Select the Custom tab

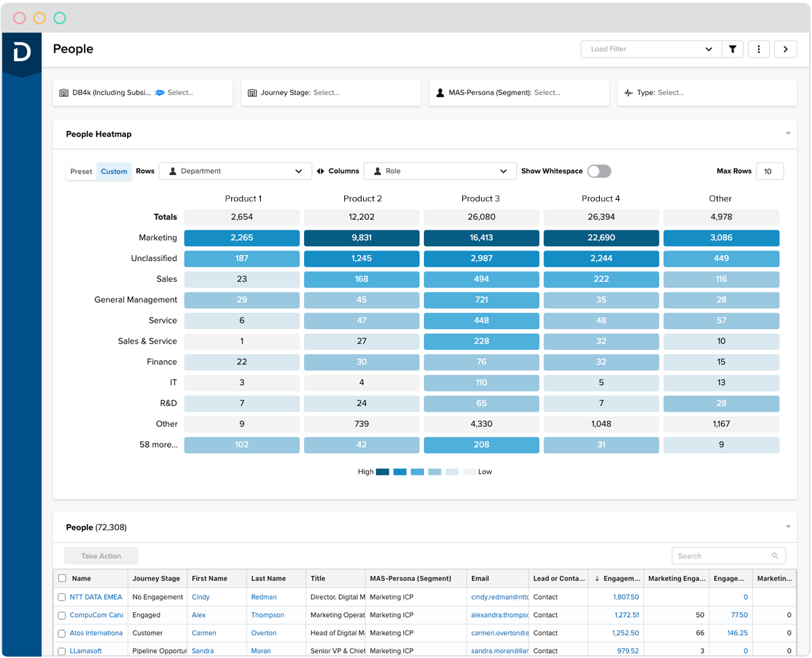113,171
